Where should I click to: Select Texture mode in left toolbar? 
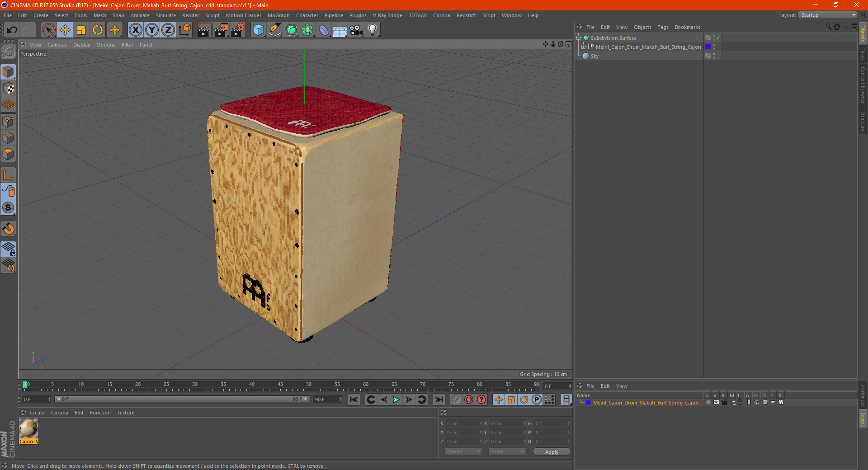coord(8,89)
